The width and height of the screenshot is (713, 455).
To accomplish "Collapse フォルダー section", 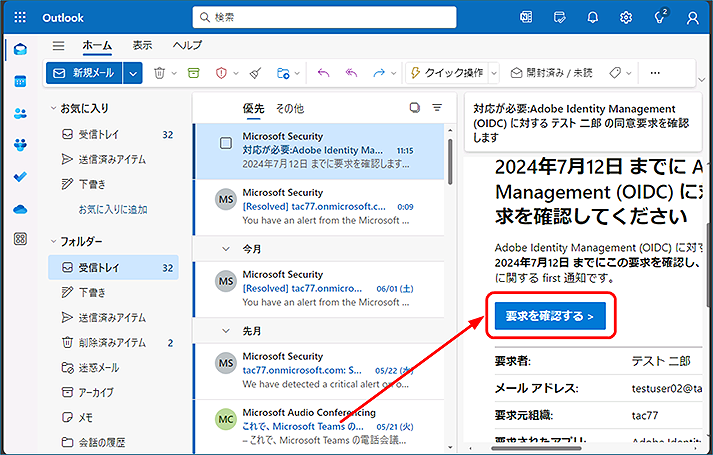I will point(54,241).
